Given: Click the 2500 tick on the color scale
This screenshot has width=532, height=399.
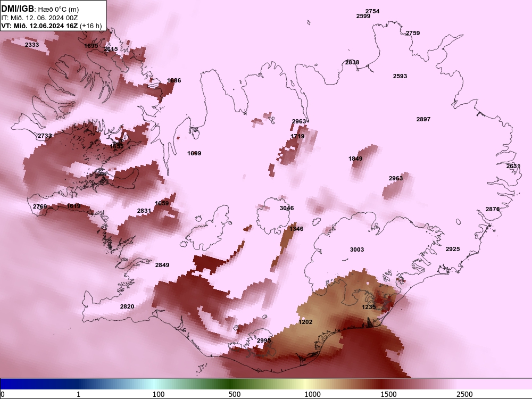Looking at the screenshot, I should [x=465, y=394].
